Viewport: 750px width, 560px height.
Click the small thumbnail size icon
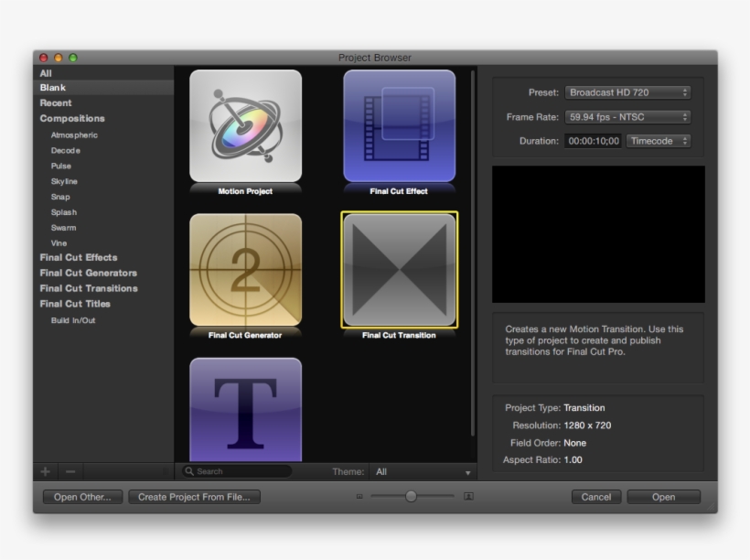(x=359, y=497)
